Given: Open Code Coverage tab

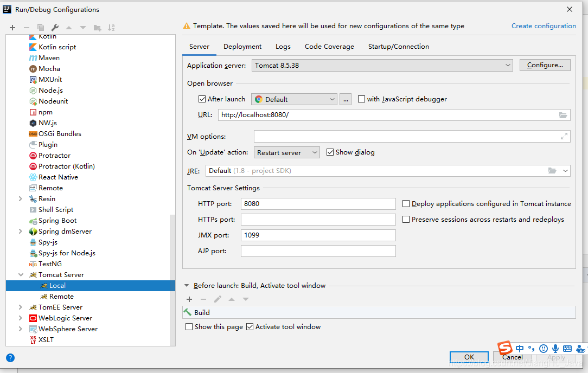Looking at the screenshot, I should click(x=329, y=47).
